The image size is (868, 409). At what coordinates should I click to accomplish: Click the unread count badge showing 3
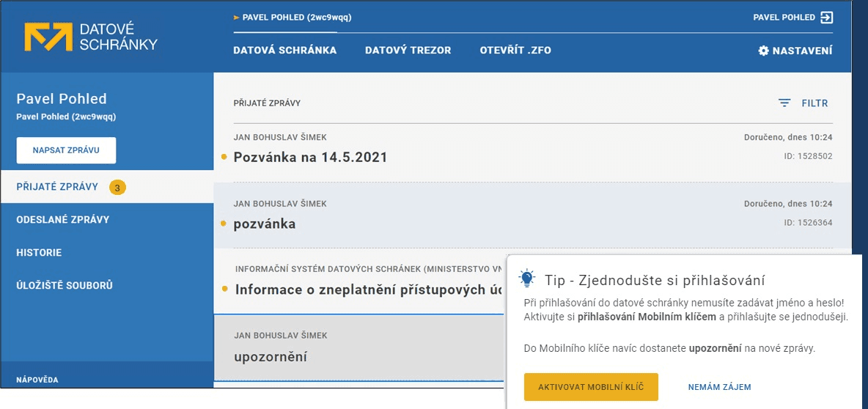click(117, 188)
